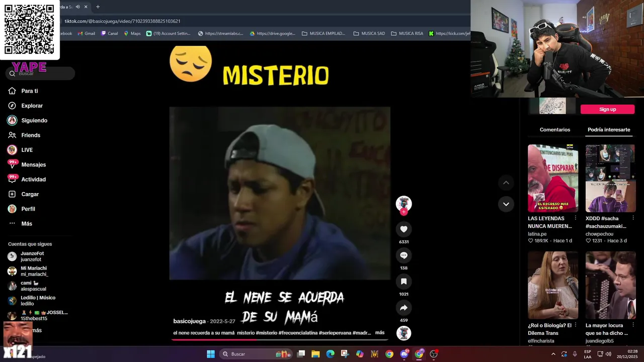644x362 pixels.
Task: Mute the browser tab audio icon
Action: 77,7
